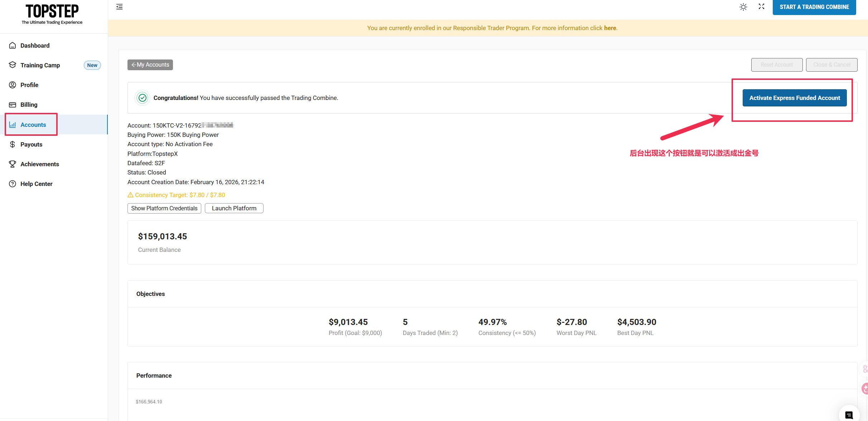The image size is (868, 421).
Task: Open Dashboard in sidebar
Action: [54, 46]
